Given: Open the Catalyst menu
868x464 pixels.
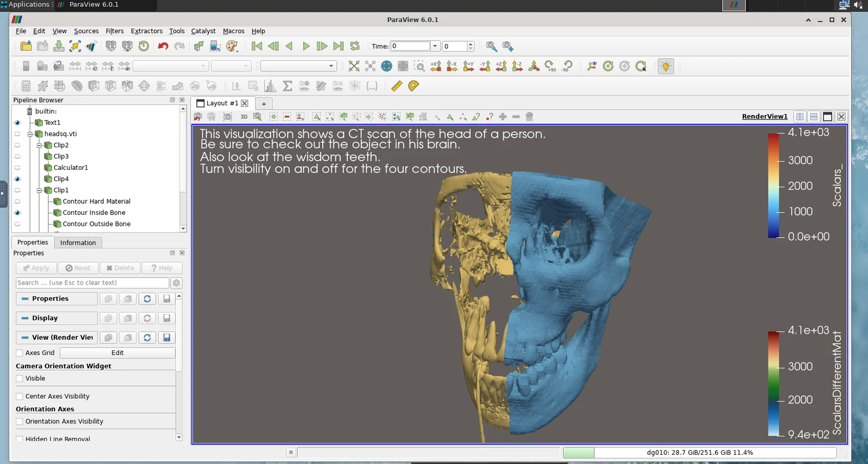Looking at the screenshot, I should click(x=203, y=31).
